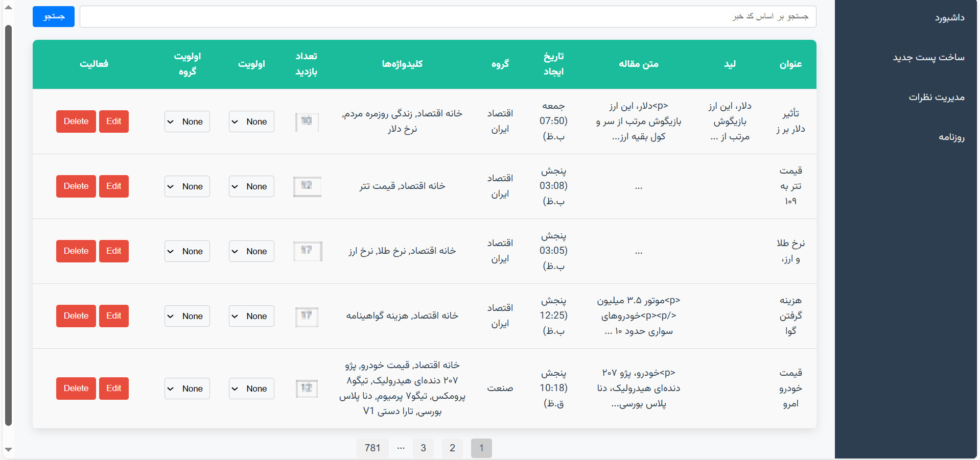Click the scrollbar up arrow
980x460 pixels.
pos(8,8)
